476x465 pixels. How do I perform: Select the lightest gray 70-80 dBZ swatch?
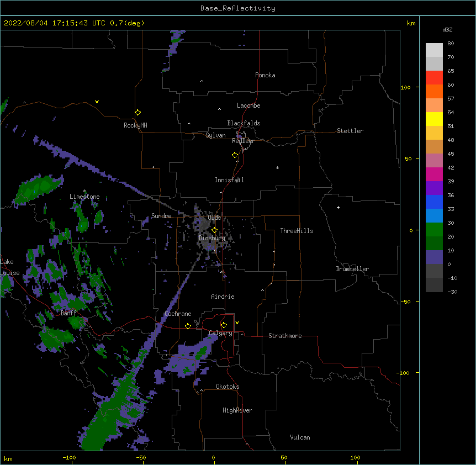pos(434,50)
